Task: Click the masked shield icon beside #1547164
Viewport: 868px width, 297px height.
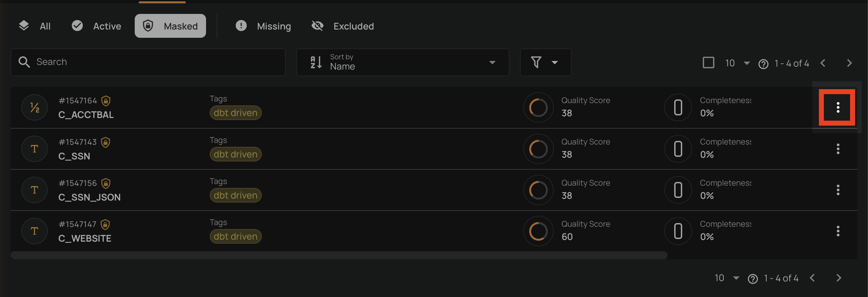Action: (x=106, y=101)
